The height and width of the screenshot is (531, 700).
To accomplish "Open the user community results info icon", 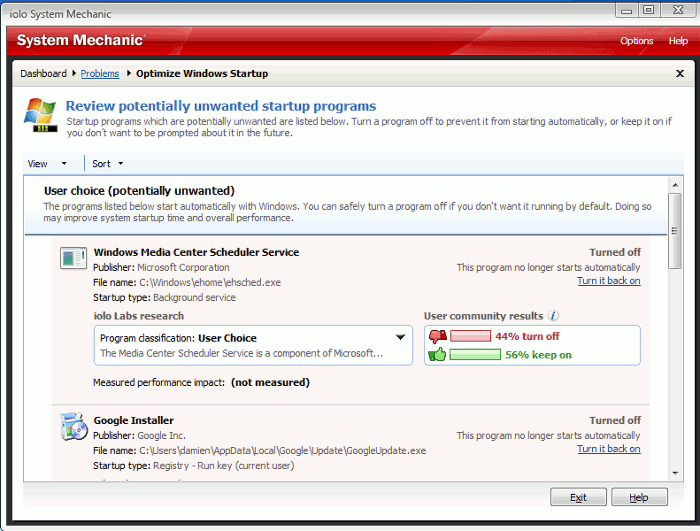I will (x=553, y=316).
